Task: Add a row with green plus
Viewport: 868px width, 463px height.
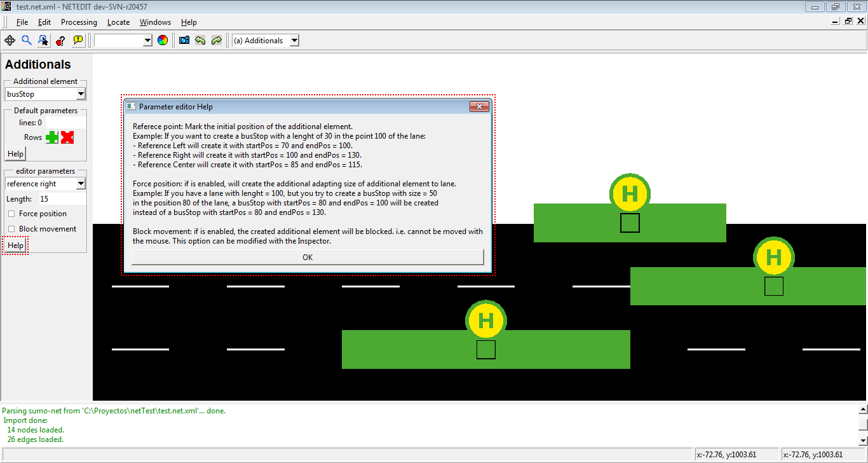Action: (x=52, y=137)
